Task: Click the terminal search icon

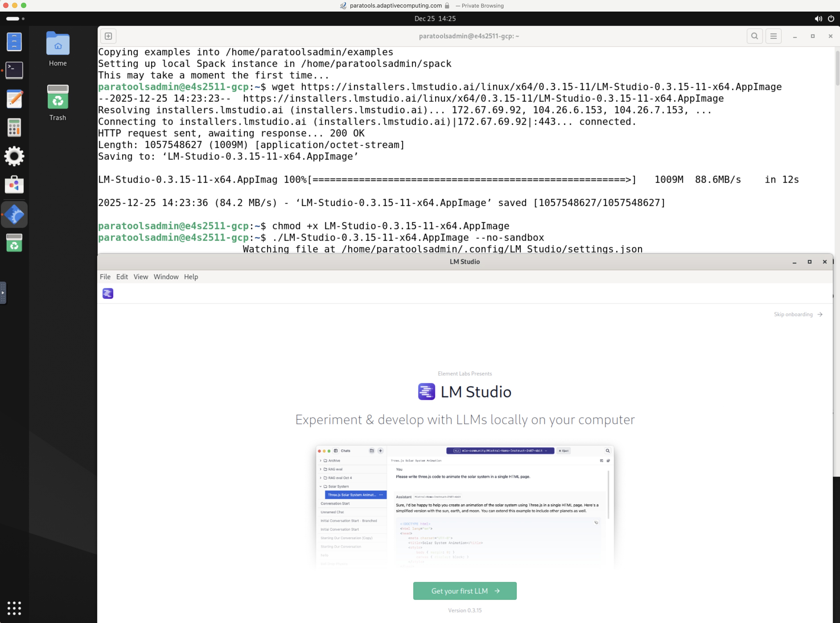Action: click(754, 36)
